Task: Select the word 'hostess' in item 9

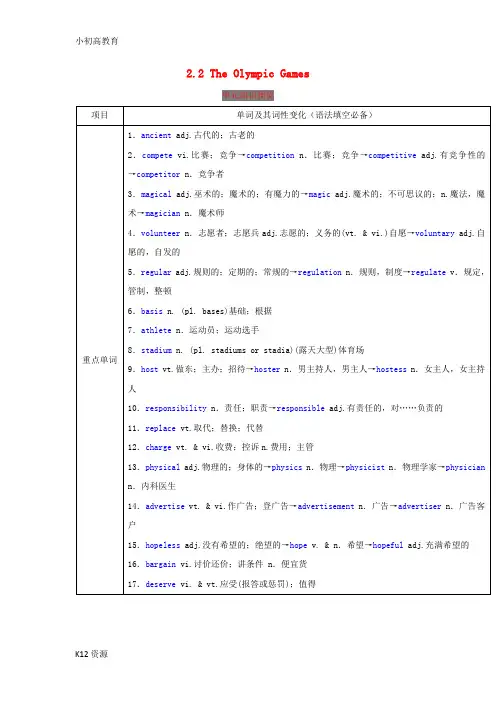Action: coord(391,369)
